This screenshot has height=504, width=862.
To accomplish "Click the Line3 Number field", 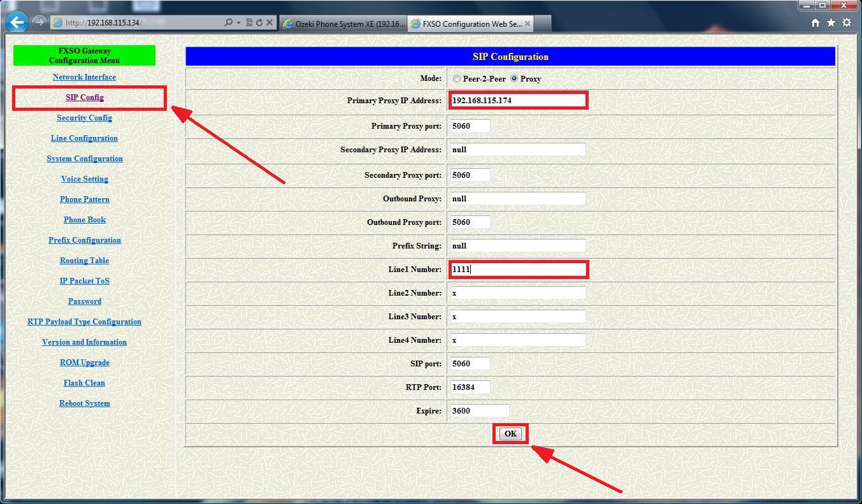I will [517, 316].
